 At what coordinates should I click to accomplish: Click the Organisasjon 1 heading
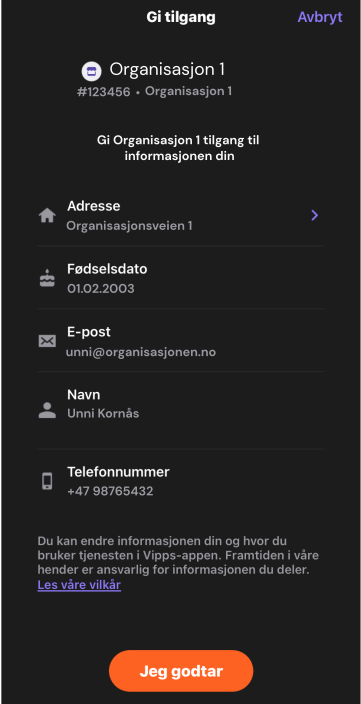tap(167, 70)
